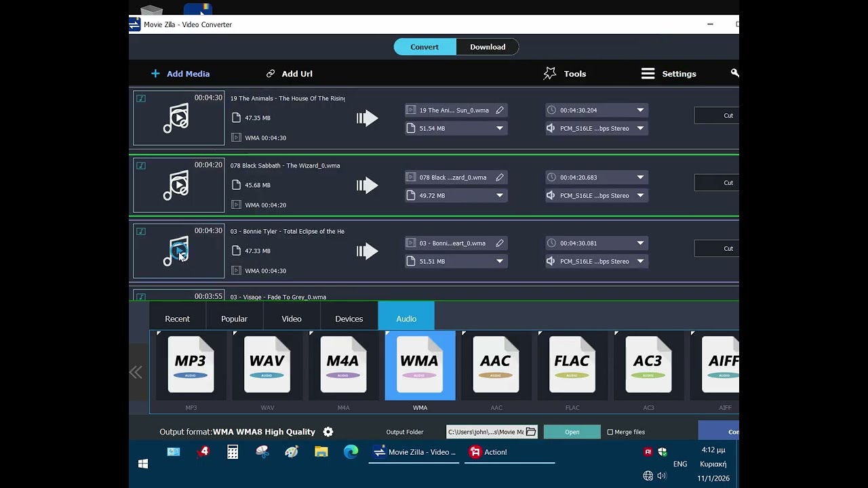Open the Video formats tab
Screen dimensions: 868x488
292,319
